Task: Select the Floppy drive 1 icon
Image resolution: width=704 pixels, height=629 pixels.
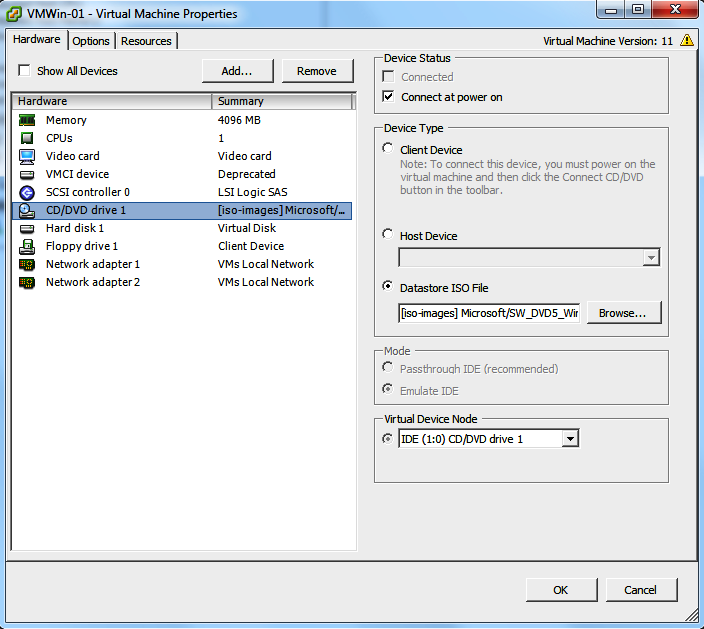Action: tap(27, 246)
